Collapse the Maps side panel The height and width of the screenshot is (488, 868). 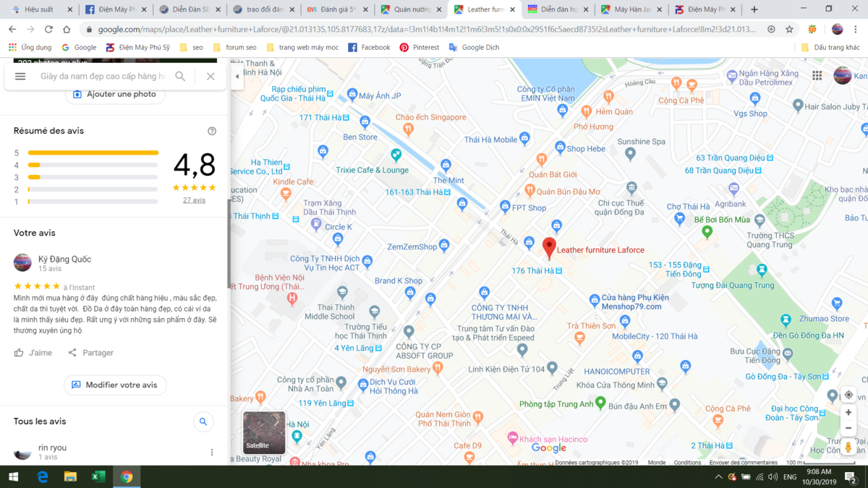click(x=237, y=76)
